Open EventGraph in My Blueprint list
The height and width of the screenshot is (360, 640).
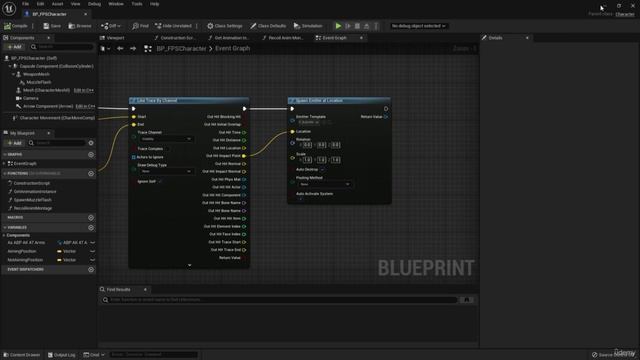[25, 163]
